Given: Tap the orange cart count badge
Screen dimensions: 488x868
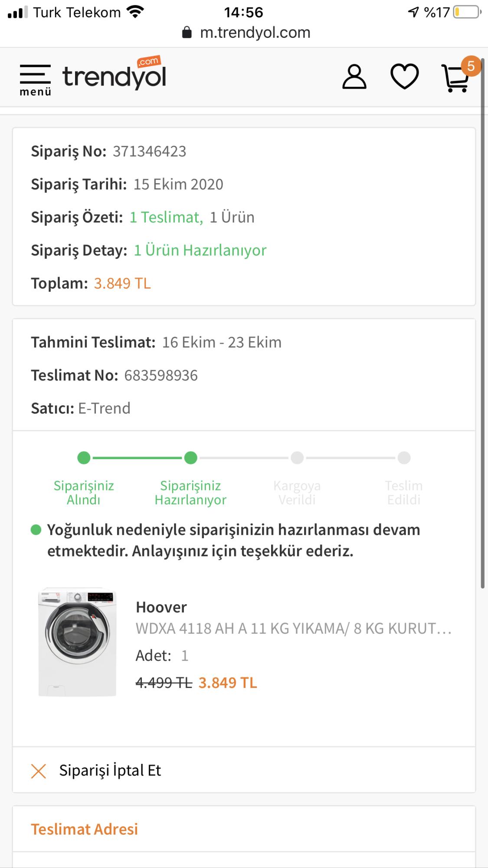Looking at the screenshot, I should click(471, 66).
